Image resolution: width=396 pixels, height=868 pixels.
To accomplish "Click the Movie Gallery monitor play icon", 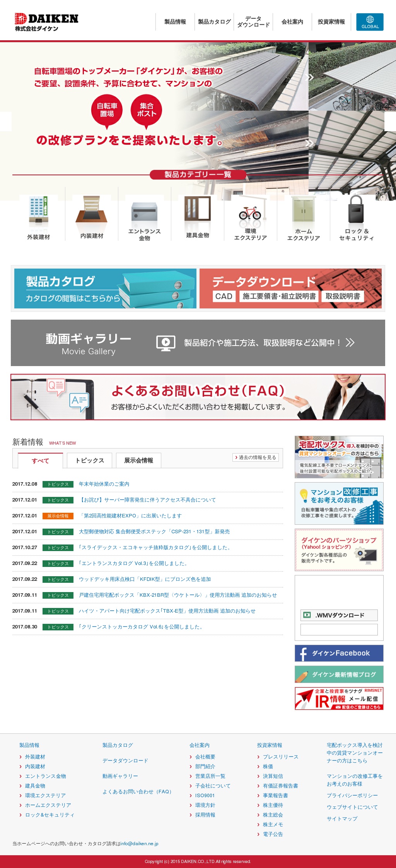I will click(166, 343).
